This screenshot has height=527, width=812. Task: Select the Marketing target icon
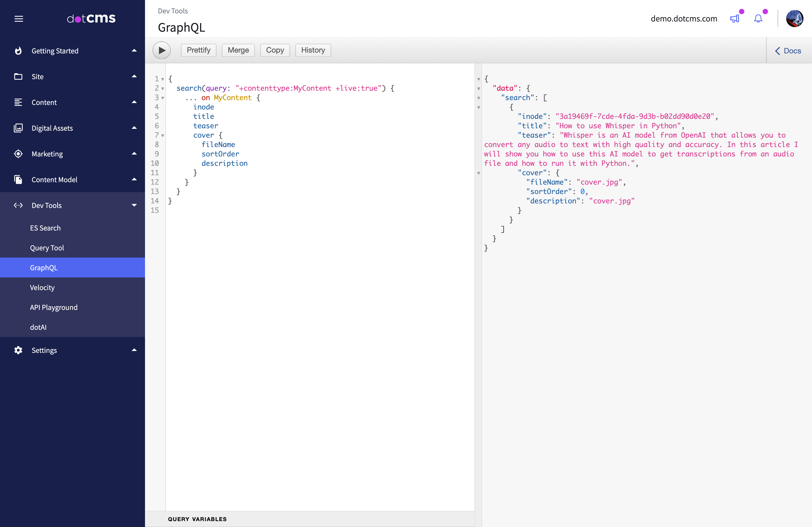[18, 154]
